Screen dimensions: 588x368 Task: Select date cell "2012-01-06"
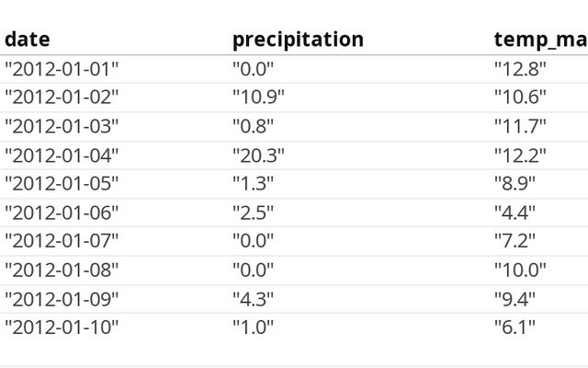click(62, 213)
